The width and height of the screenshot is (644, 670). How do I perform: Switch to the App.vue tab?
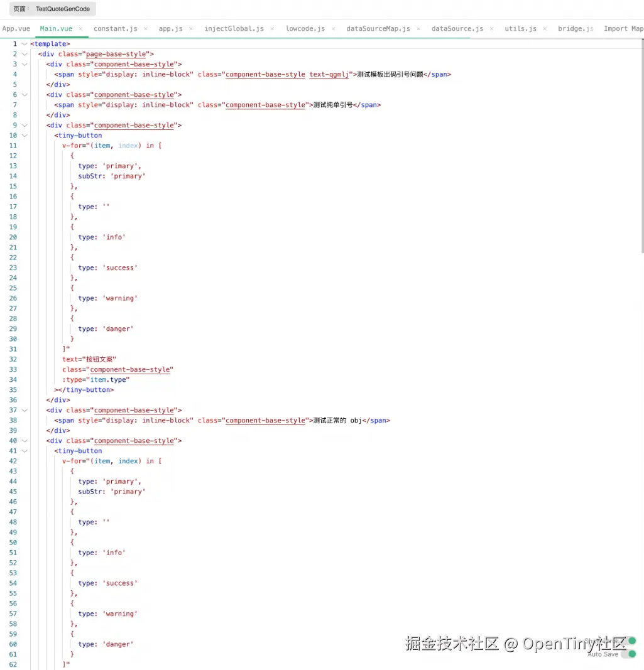click(16, 29)
